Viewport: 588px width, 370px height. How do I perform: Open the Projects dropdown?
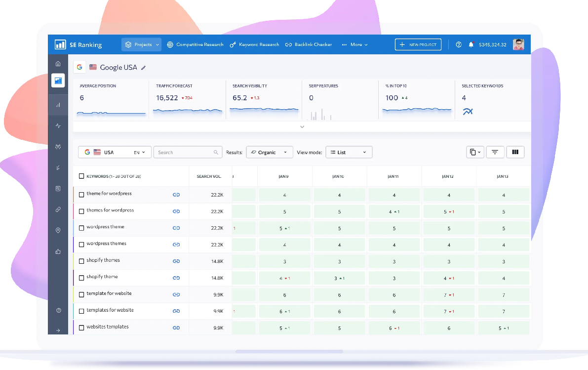[141, 44]
